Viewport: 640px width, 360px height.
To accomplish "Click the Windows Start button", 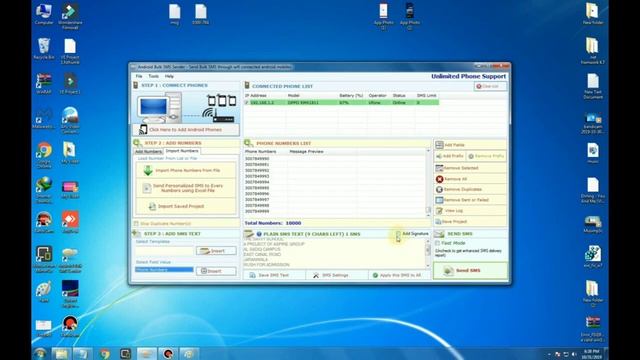I will click(40, 353).
